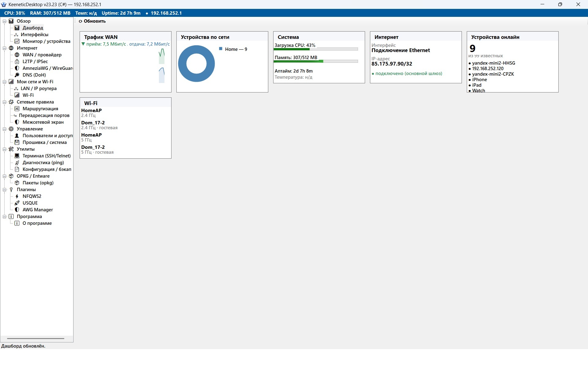The height and width of the screenshot is (392, 588).
Task: Collapse the Программа tree section
Action: click(x=5, y=217)
